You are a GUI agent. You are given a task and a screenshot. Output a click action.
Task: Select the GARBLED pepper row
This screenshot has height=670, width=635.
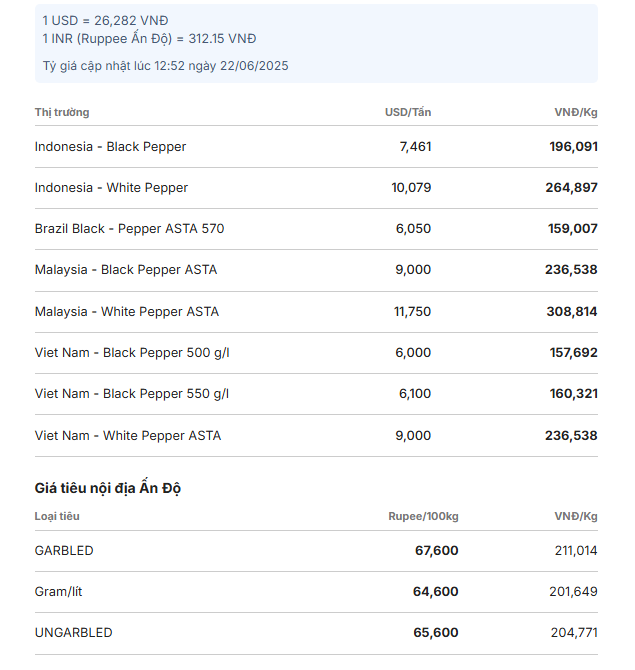[x=316, y=551]
